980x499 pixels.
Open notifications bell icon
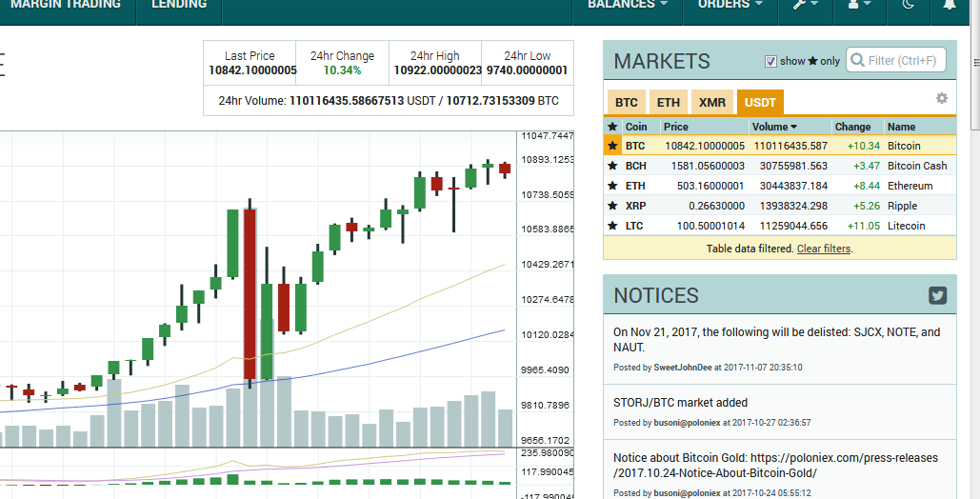coord(950,5)
